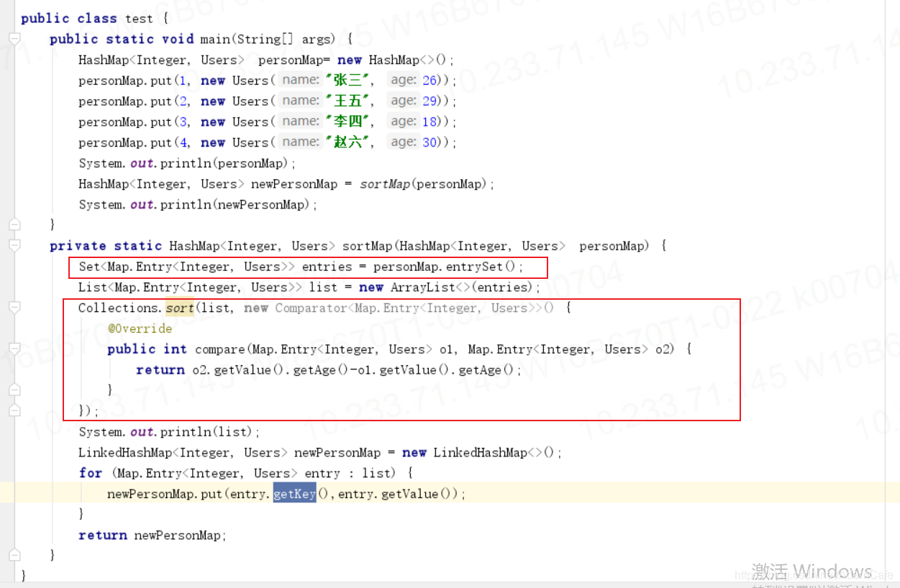Image resolution: width=900 pixels, height=588 pixels.
Task: Click fold end marker of main method
Action: click(x=14, y=225)
